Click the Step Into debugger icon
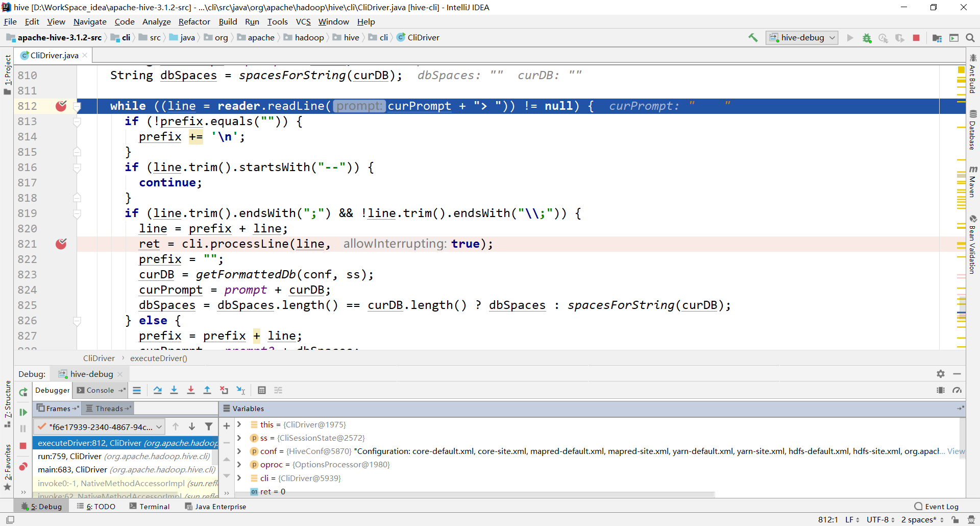The height and width of the screenshot is (526, 980). pyautogui.click(x=174, y=390)
